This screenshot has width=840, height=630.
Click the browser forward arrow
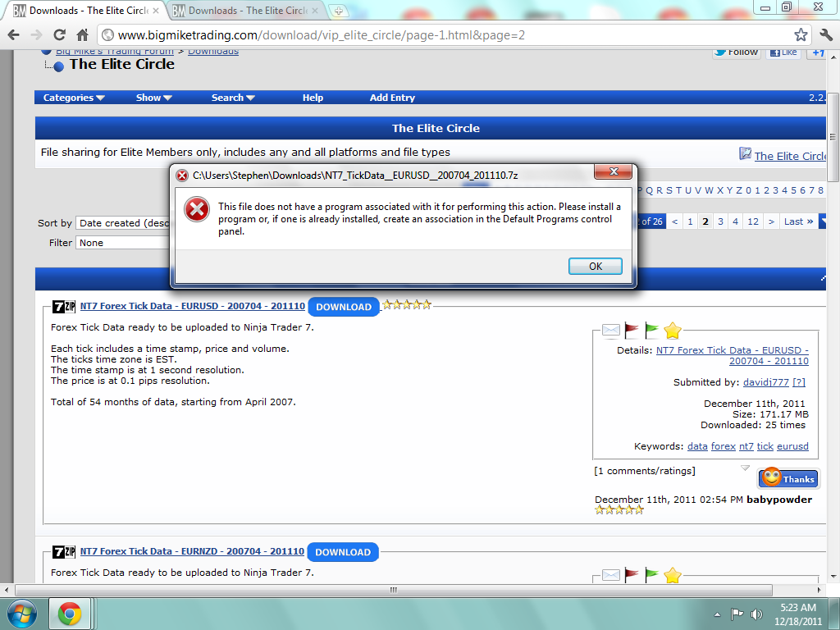click(x=36, y=35)
